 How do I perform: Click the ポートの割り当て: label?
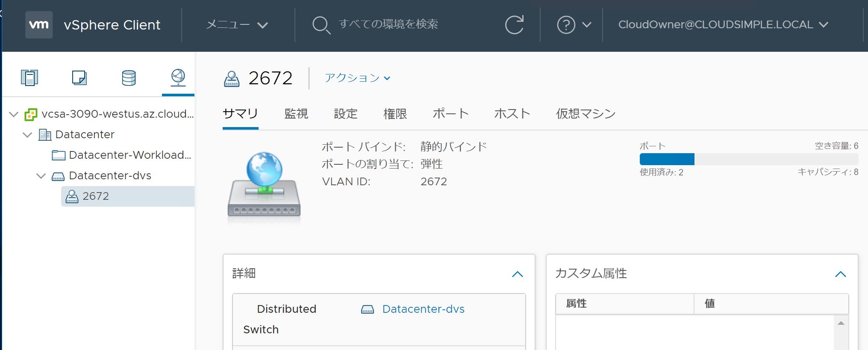[367, 164]
